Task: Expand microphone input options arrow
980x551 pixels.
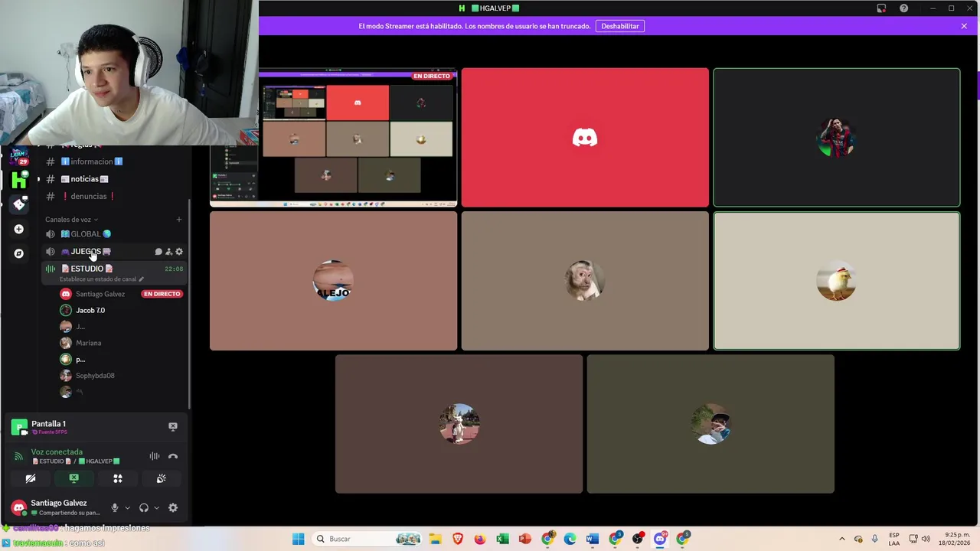Action: tap(127, 507)
